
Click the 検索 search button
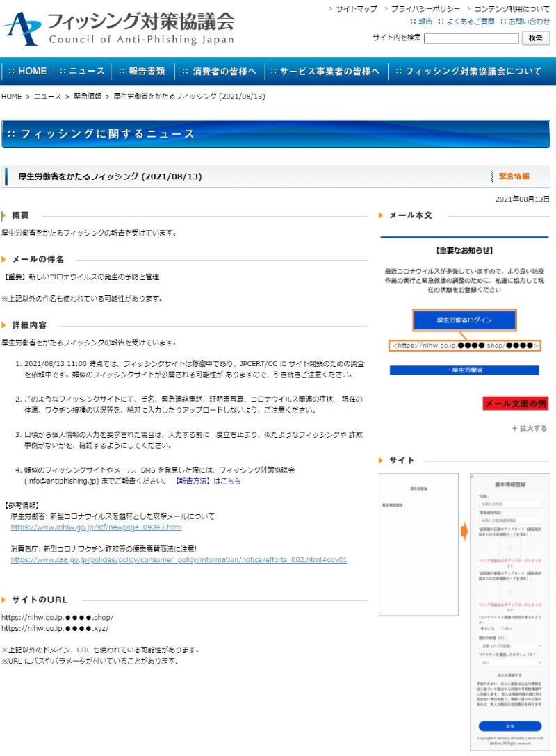coord(537,38)
